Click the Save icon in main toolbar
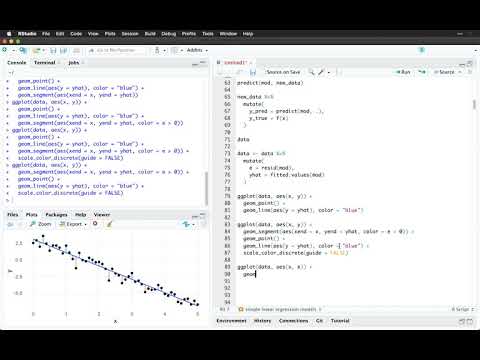The image size is (480, 360). pyautogui.click(x=53, y=50)
